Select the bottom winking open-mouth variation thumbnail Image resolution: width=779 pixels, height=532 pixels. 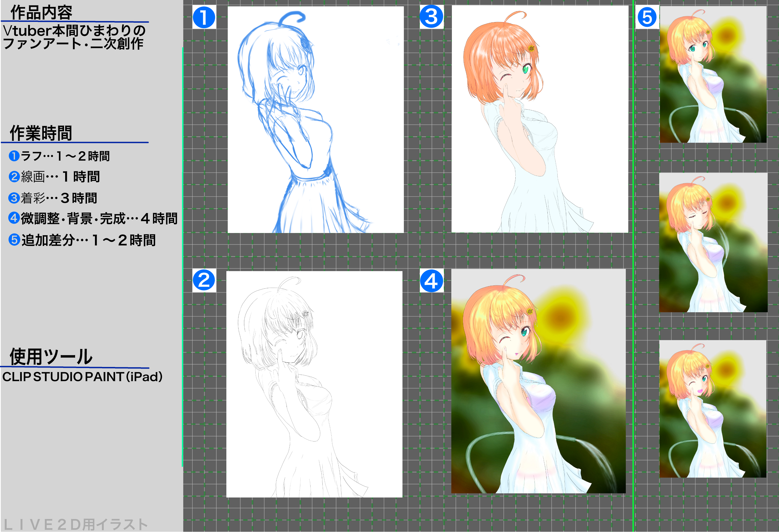[713, 409]
